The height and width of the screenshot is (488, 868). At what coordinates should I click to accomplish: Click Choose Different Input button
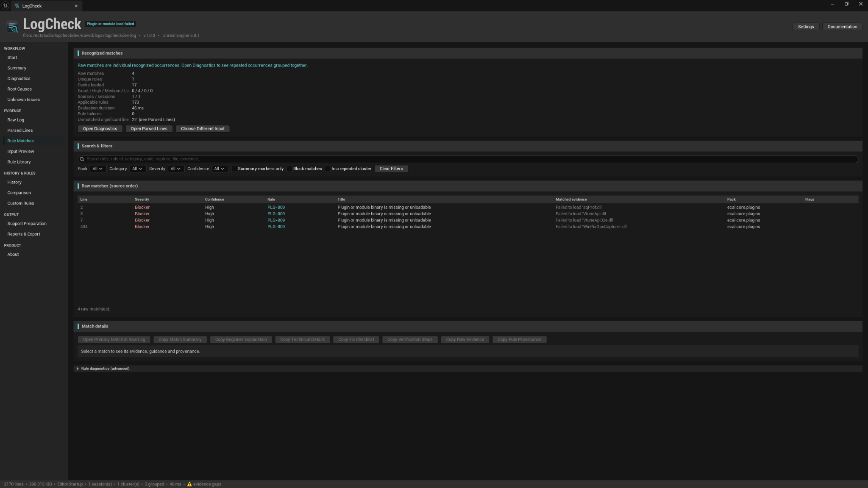click(203, 129)
